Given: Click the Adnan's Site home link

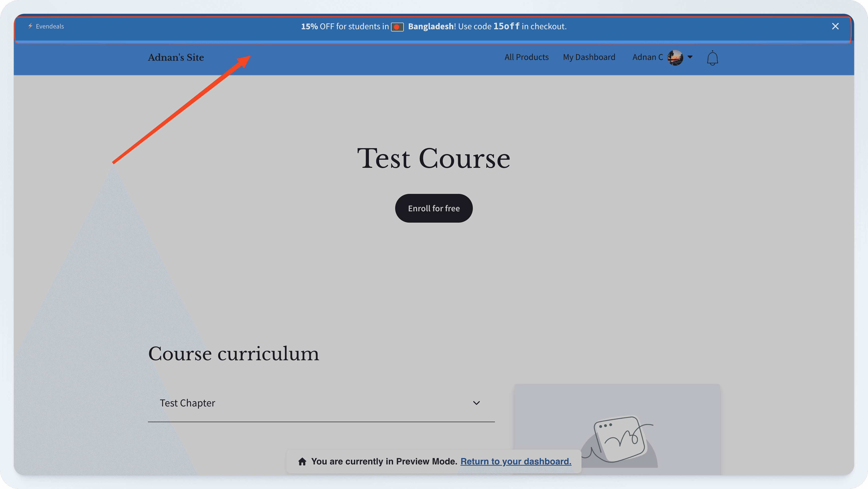Looking at the screenshot, I should tap(175, 57).
